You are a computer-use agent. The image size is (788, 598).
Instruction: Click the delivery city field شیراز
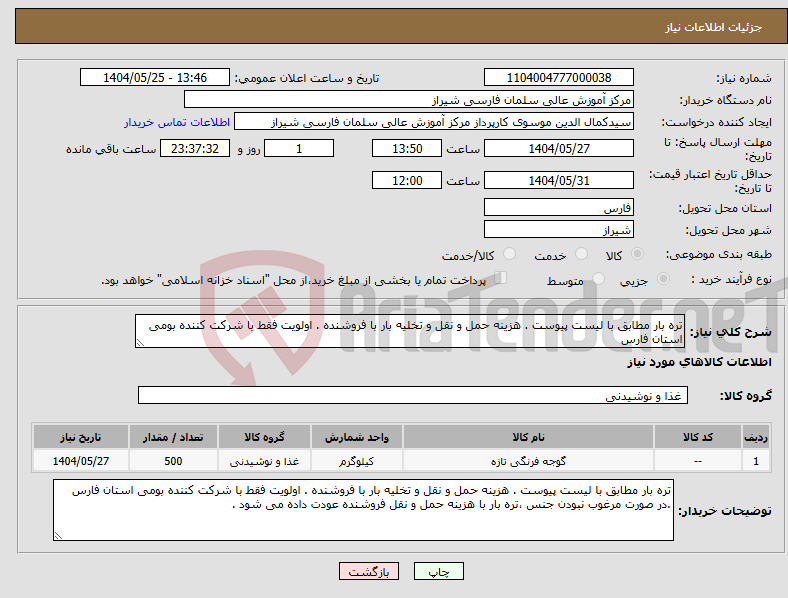click(x=558, y=229)
